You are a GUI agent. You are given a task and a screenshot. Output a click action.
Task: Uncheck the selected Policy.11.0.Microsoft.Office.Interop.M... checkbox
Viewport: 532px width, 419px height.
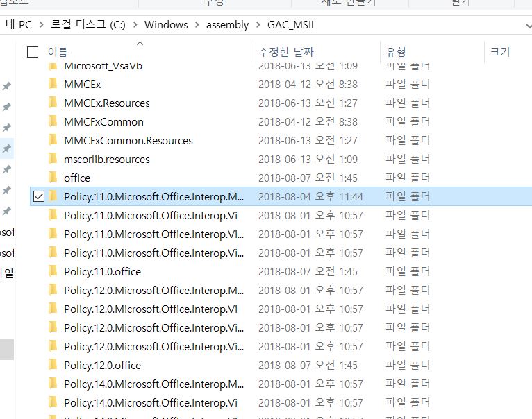(x=39, y=196)
